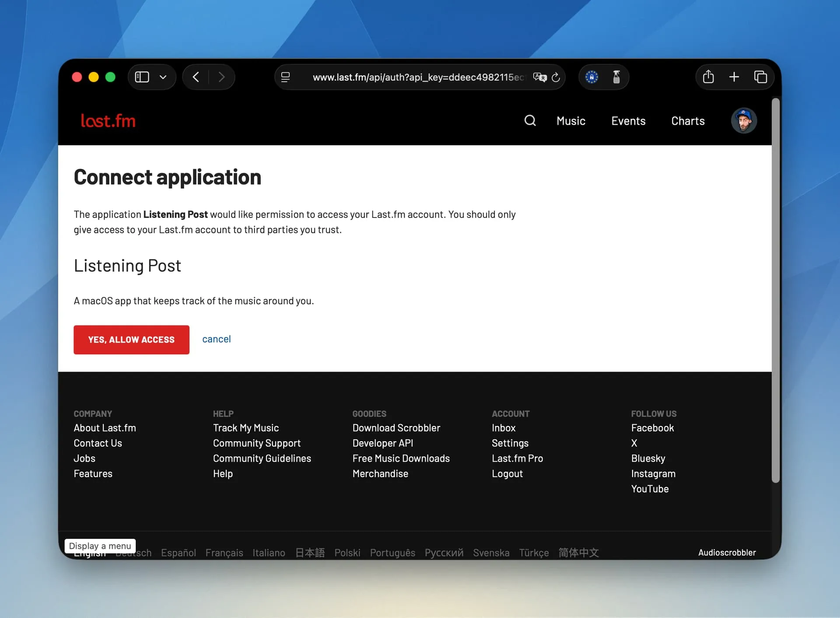Toggle the Safari sidebar
The image size is (840, 618).
point(142,77)
